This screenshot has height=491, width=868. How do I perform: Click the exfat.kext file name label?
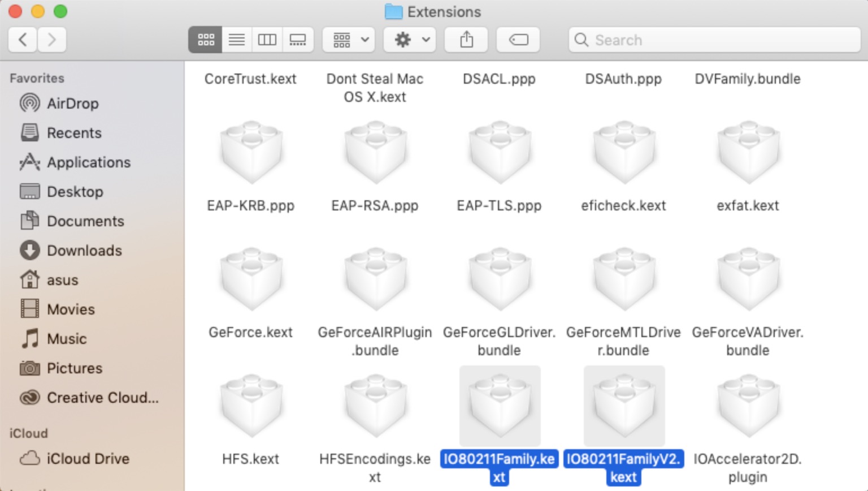[748, 205]
